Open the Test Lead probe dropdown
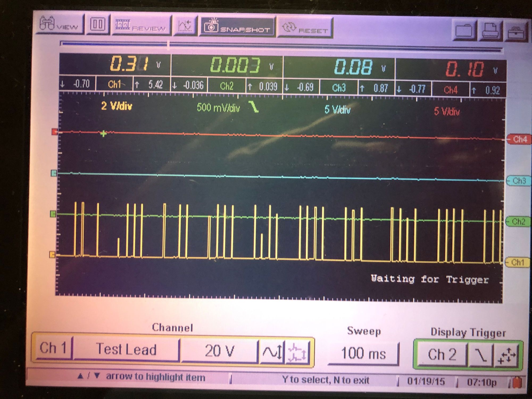Screen dimensions: 532x399 126,350
